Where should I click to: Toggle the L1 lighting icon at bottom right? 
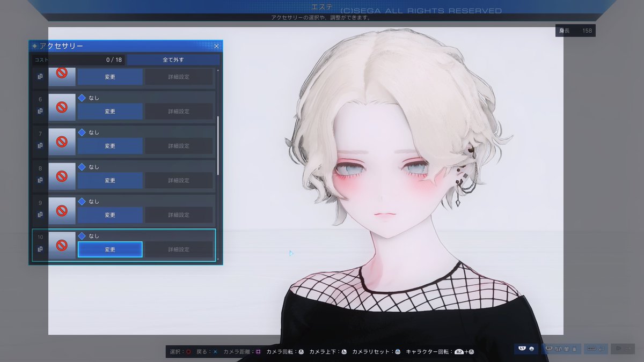click(526, 349)
